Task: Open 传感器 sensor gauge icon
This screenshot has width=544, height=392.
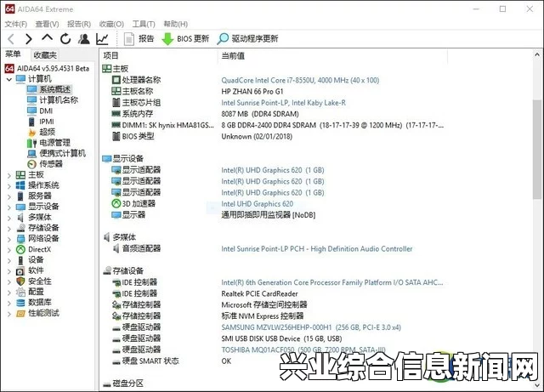Action: [x=32, y=164]
